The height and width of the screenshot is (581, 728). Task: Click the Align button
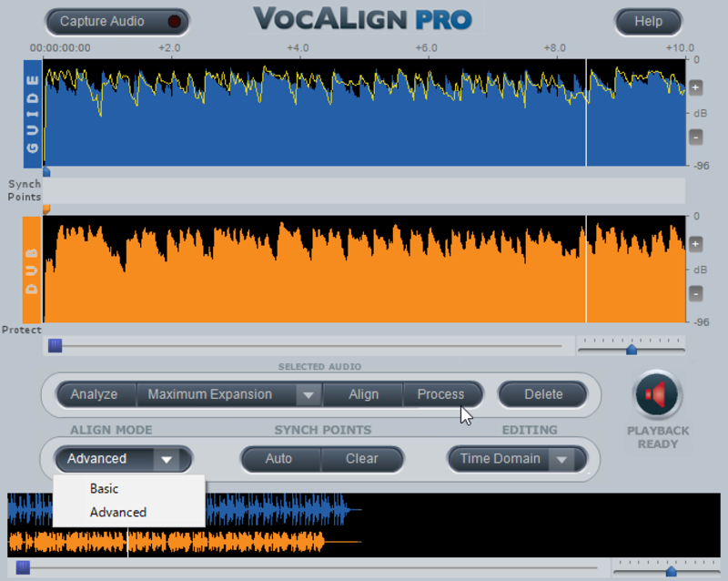click(363, 394)
